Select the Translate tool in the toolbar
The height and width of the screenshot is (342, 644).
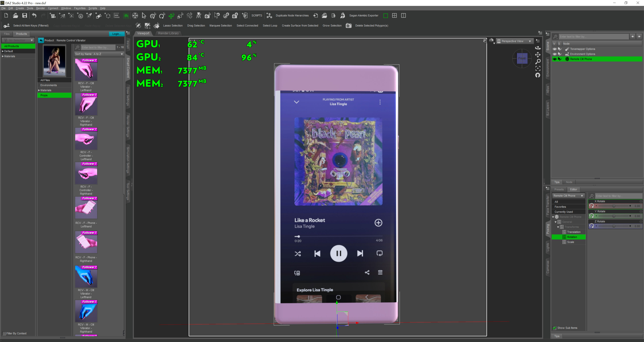coord(171,16)
